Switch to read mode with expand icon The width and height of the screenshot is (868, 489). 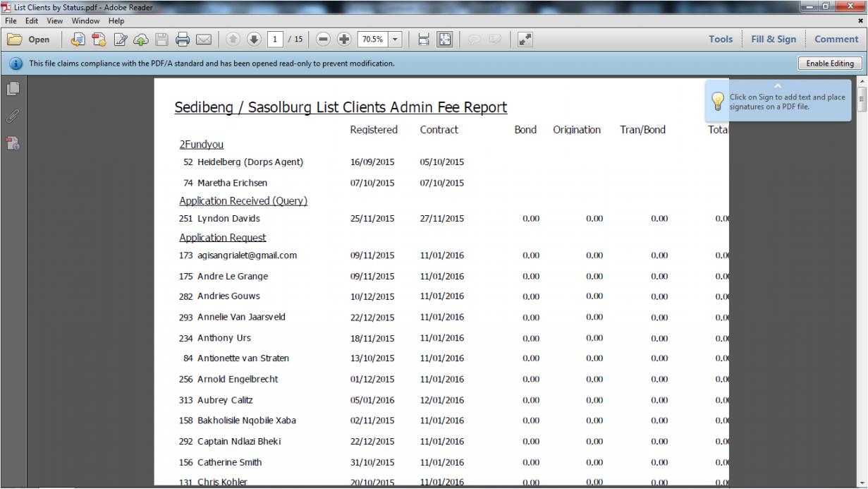pyautogui.click(x=525, y=40)
